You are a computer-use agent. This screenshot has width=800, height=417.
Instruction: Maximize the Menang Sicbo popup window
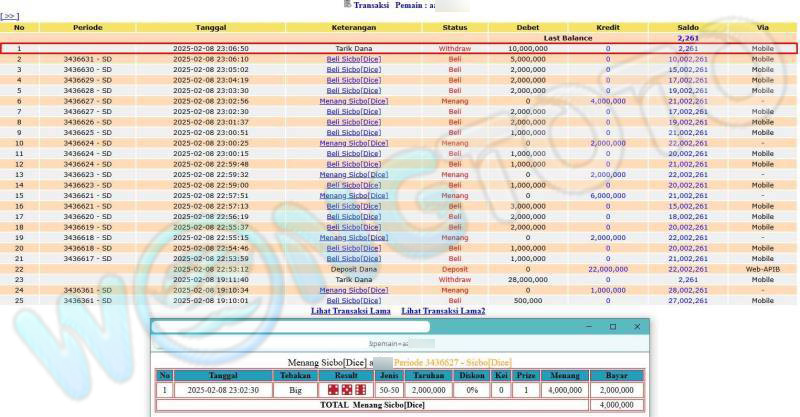tap(611, 327)
